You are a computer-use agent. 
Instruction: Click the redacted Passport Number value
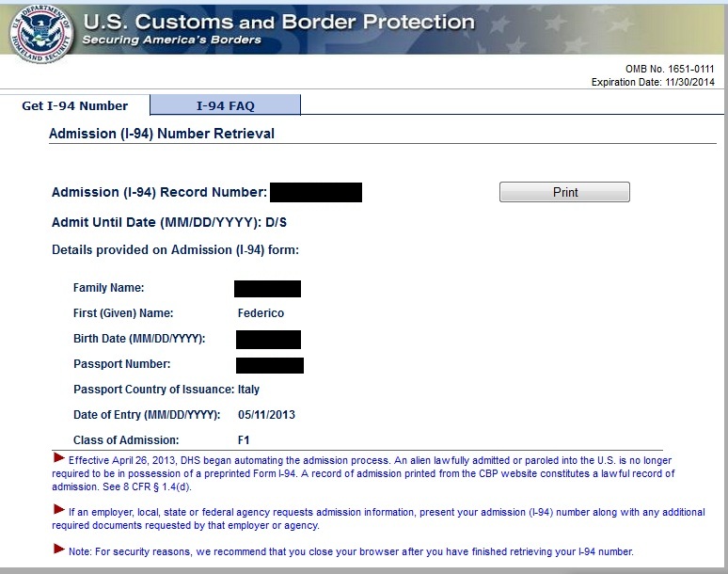[270, 365]
